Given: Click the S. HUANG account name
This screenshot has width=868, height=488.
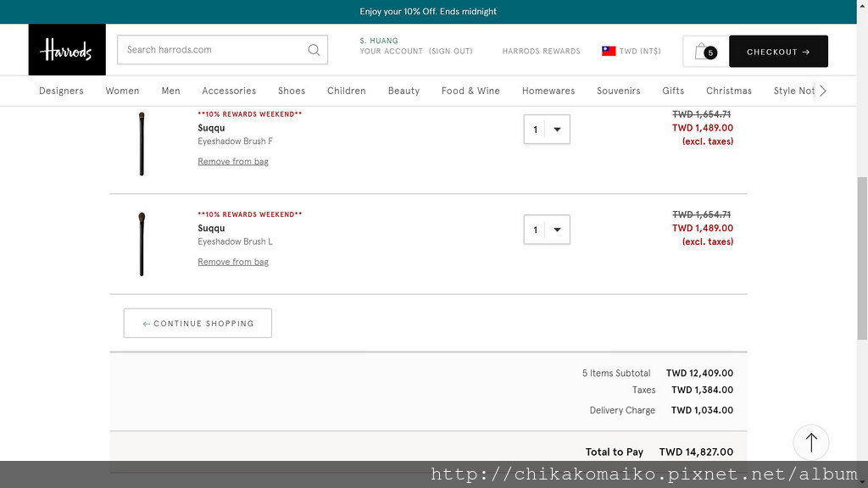Looking at the screenshot, I should coord(379,41).
